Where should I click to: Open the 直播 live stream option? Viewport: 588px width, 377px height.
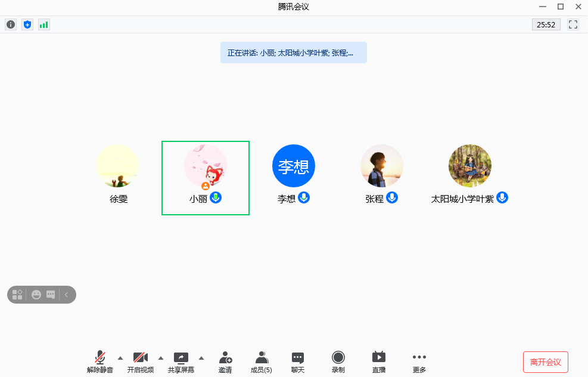[x=379, y=362]
